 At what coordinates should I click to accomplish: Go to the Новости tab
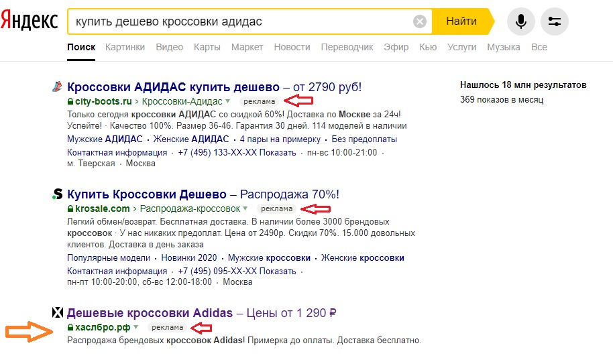[x=292, y=47]
